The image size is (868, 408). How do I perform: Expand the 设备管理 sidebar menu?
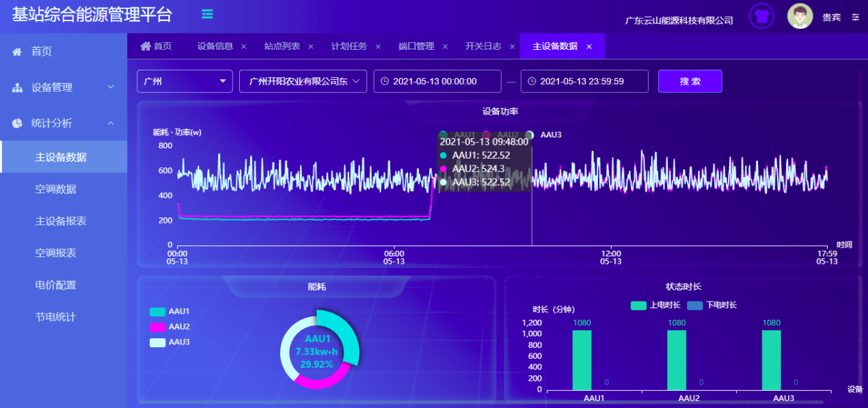(64, 87)
